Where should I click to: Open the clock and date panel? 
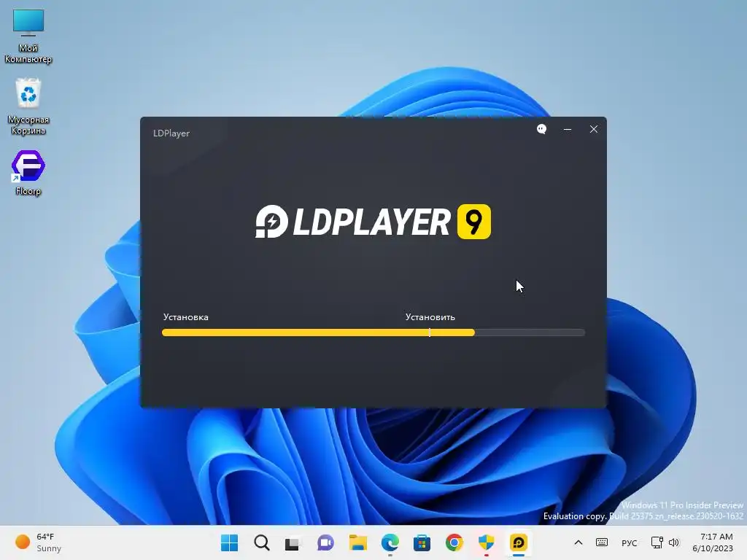713,542
